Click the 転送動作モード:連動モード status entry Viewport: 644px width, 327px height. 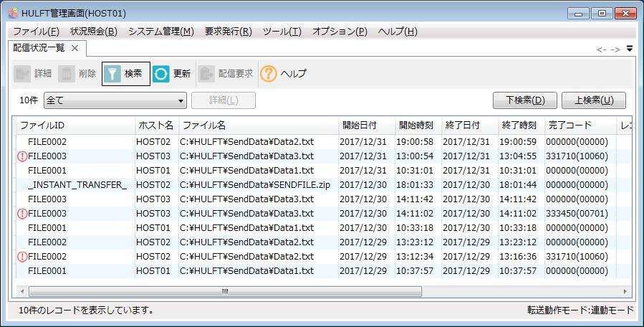(x=580, y=310)
